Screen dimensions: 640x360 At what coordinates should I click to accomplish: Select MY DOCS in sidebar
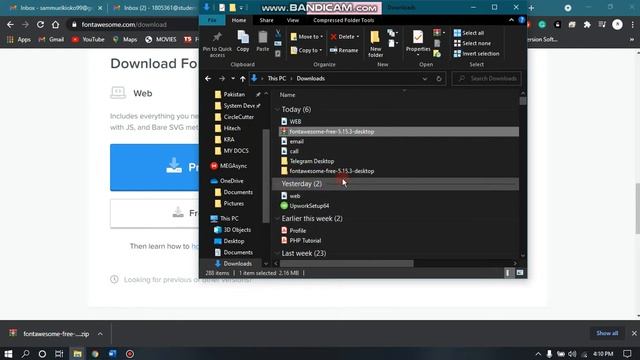point(236,151)
